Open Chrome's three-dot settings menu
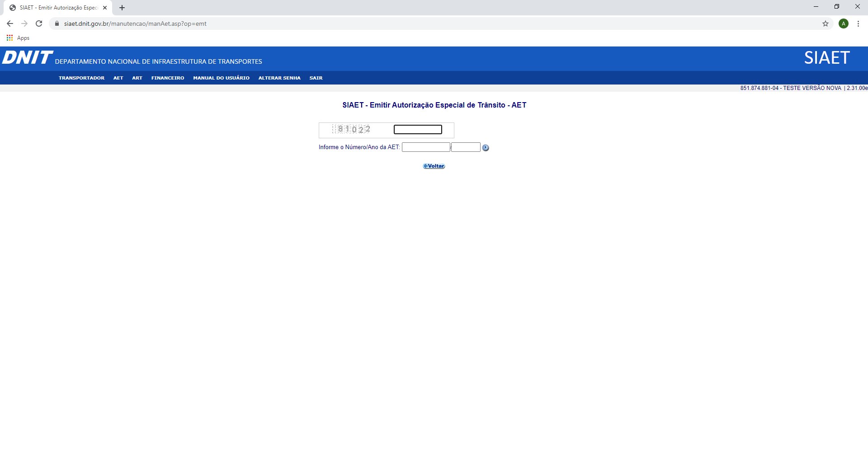This screenshot has height=470, width=868. click(x=858, y=23)
